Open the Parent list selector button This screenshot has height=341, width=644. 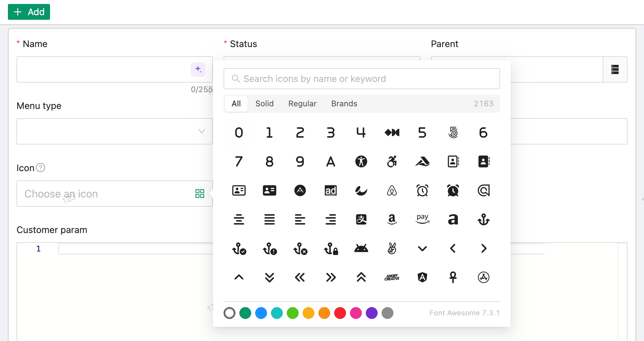pos(615,69)
